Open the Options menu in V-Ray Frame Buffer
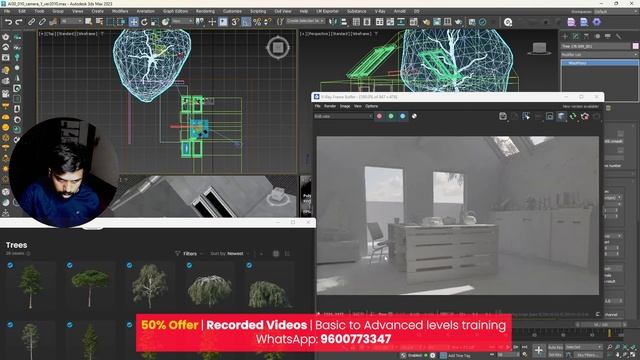 [x=371, y=106]
